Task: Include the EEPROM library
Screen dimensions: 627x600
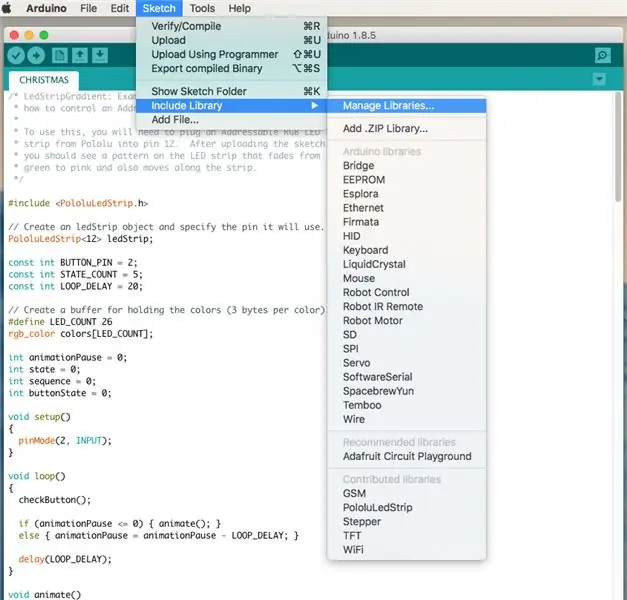Action: click(406, 180)
